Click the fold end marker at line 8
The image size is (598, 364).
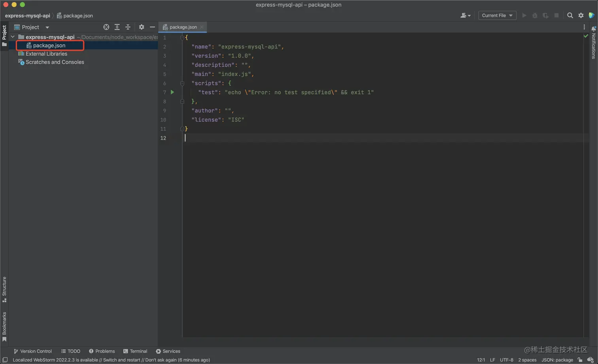(182, 101)
